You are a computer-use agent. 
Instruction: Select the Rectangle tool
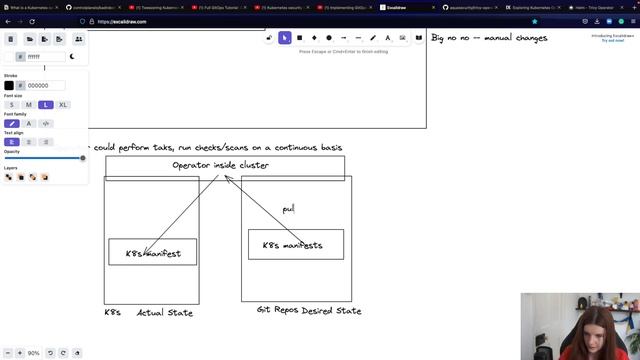coord(300,38)
